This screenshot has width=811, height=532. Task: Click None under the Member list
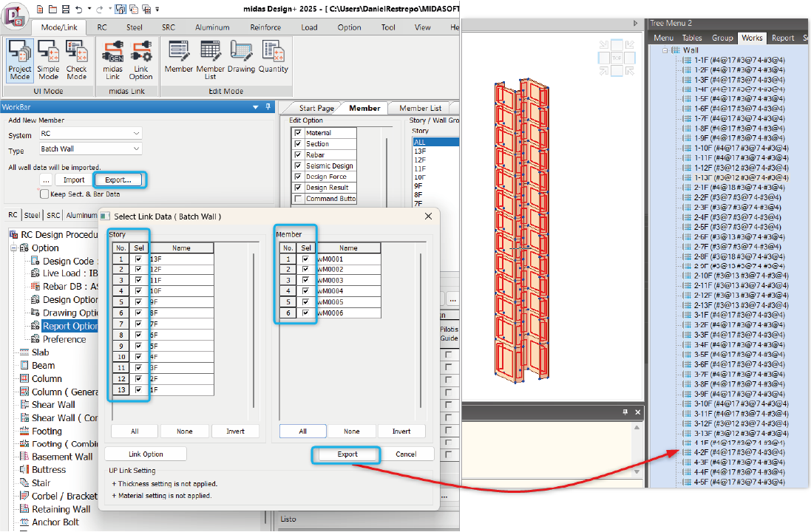352,432
